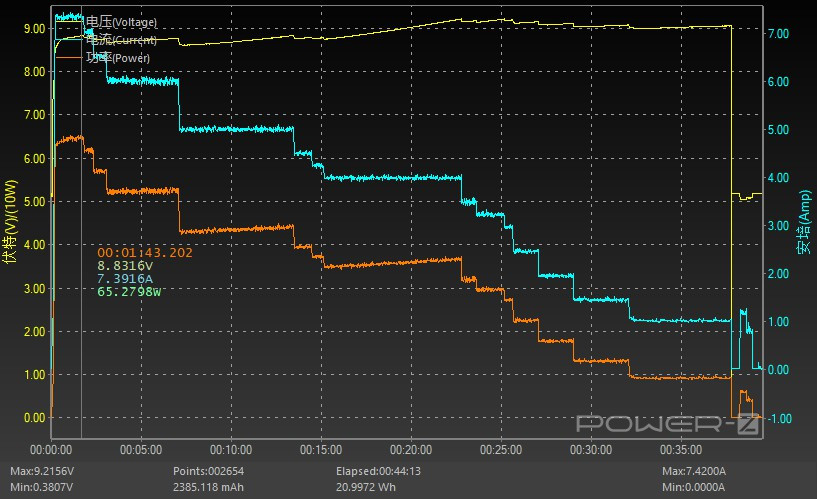Click the cursor readout 65.2798W
Screen dimensions: 817x499
[x=129, y=292]
